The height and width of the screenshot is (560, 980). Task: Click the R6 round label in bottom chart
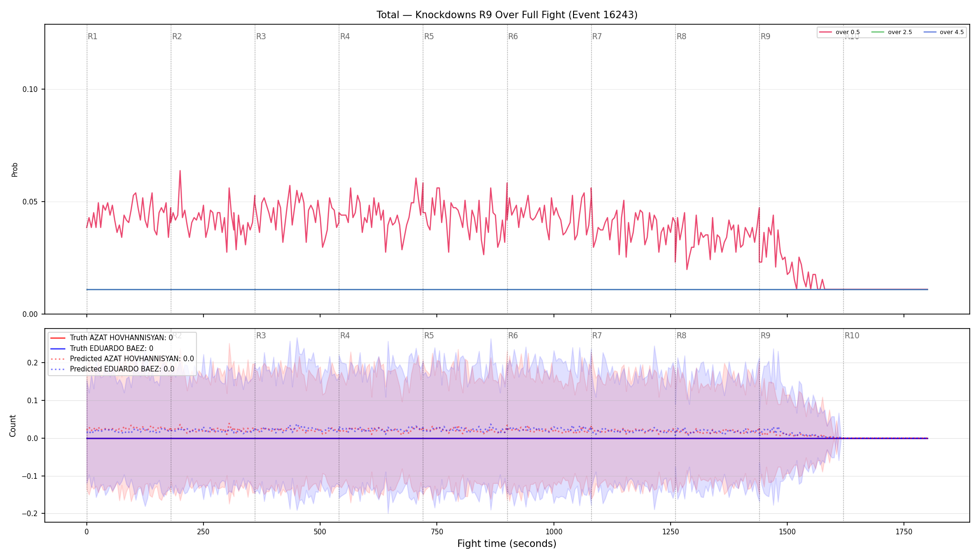[x=513, y=336]
